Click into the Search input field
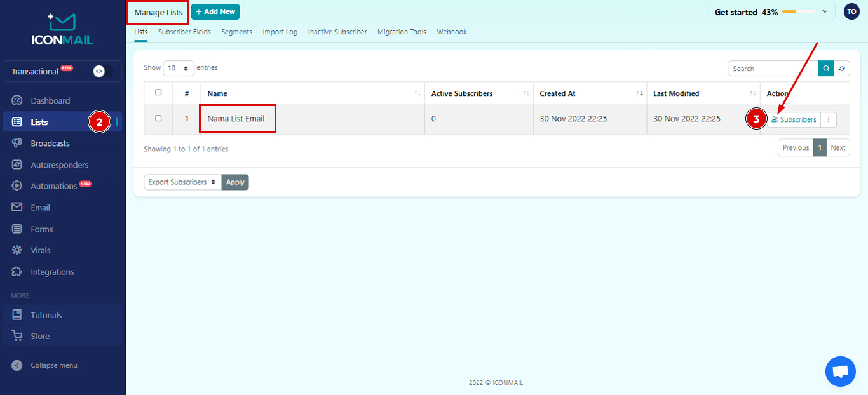Viewport: 868px width, 395px height. 773,69
